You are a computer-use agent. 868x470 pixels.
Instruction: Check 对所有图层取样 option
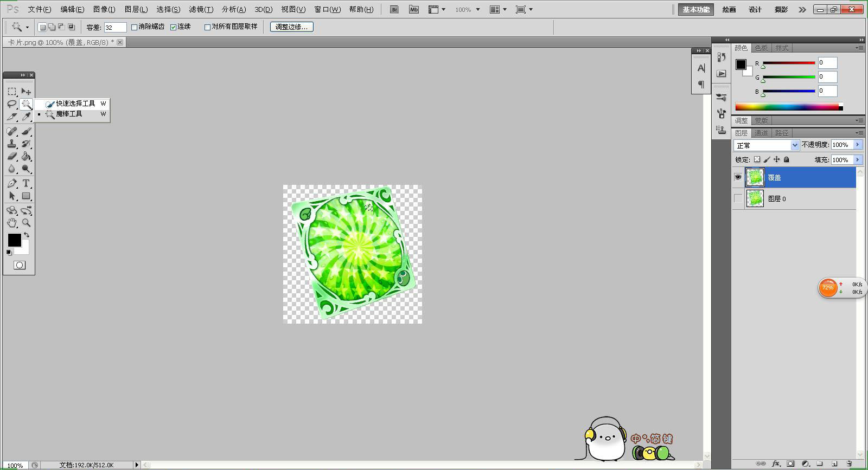[x=207, y=27]
